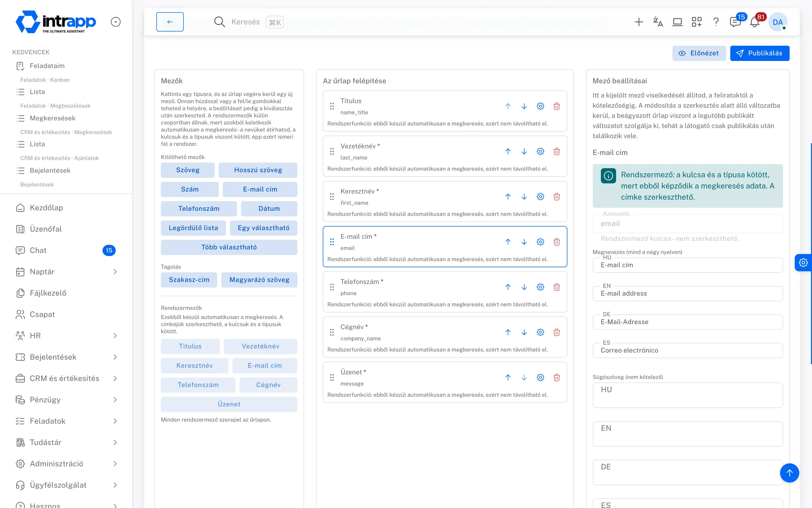Open the plus create-new icon
This screenshot has height=508, width=812.
point(638,22)
